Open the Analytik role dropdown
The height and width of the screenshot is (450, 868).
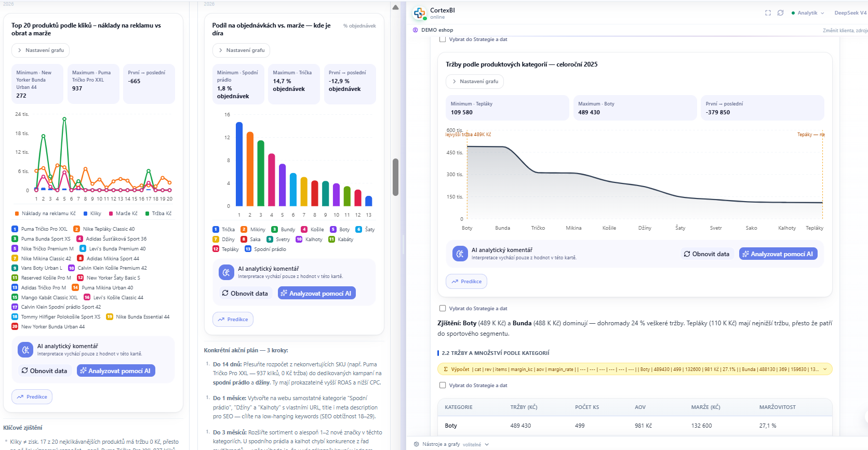(x=808, y=13)
